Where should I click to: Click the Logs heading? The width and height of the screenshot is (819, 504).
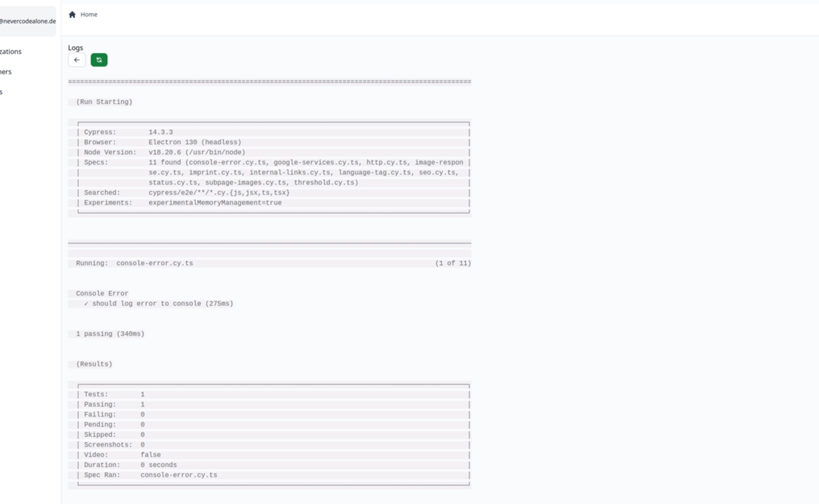tap(76, 48)
